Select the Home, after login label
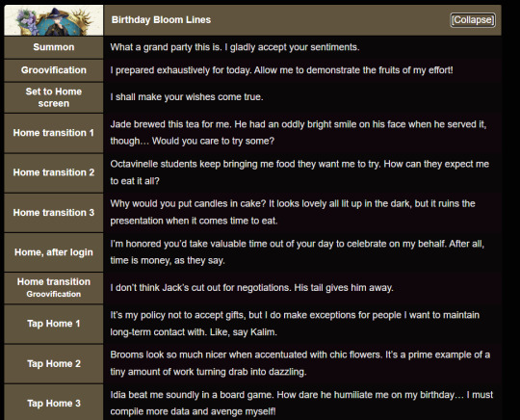The width and height of the screenshot is (520, 420). click(54, 252)
